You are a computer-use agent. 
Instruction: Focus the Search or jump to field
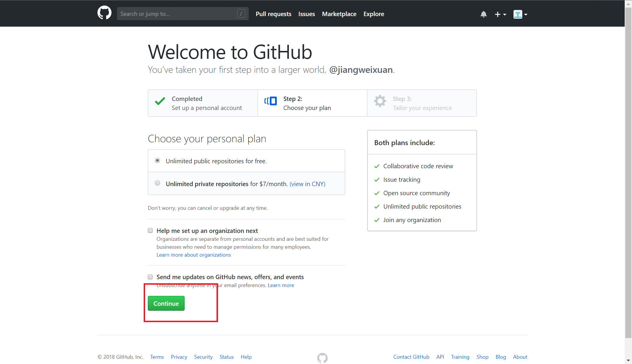[x=183, y=13]
